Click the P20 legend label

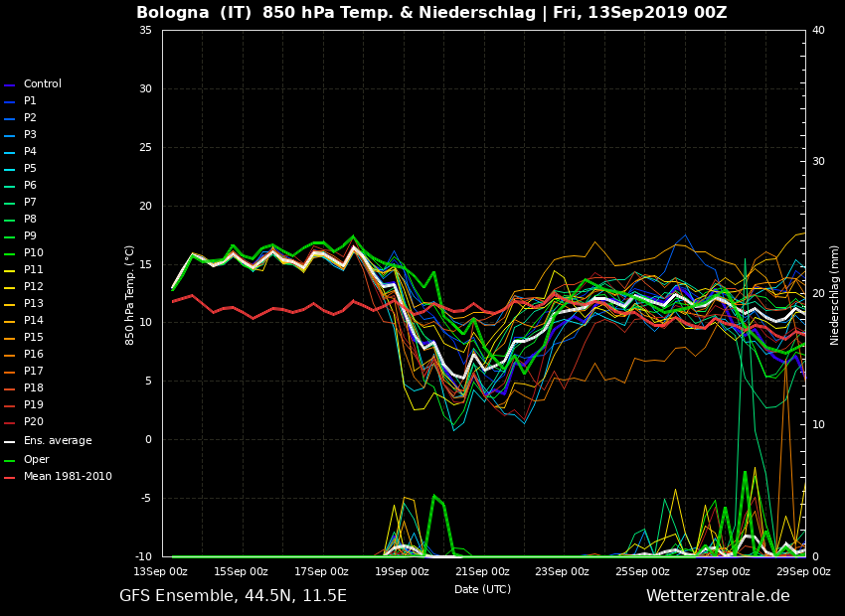click(x=33, y=422)
